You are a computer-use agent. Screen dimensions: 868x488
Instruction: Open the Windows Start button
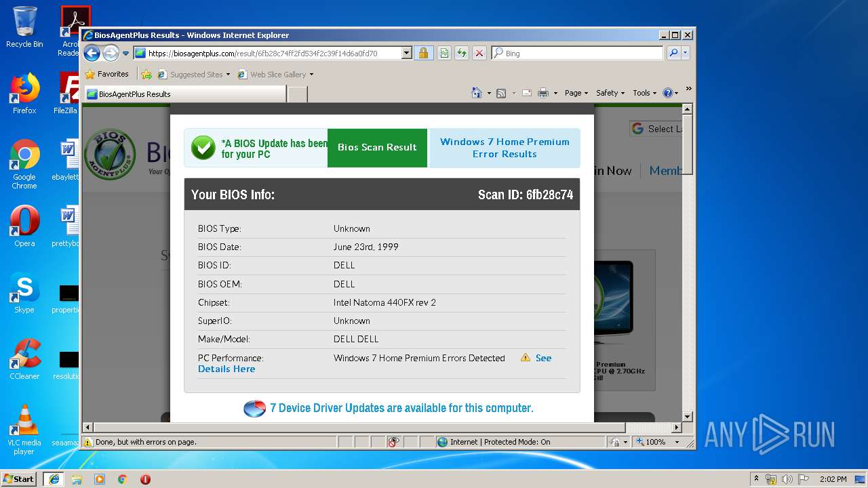pyautogui.click(x=19, y=479)
